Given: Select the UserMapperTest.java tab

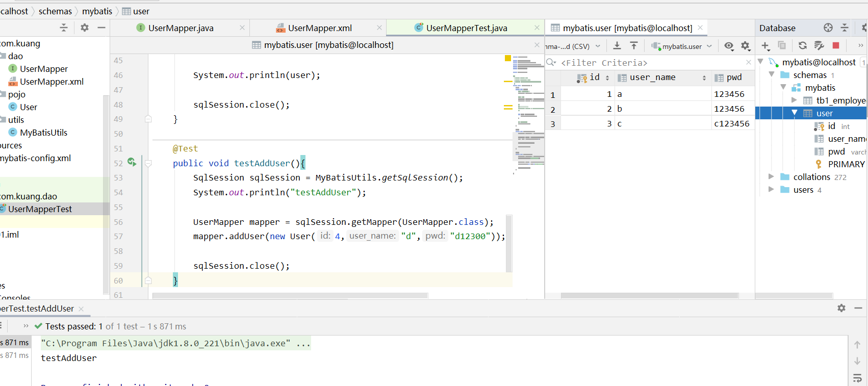Looking at the screenshot, I should [466, 28].
